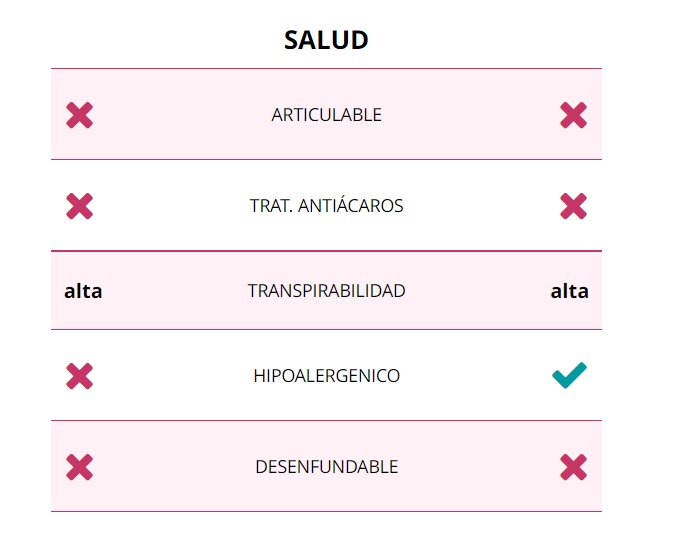The image size is (673, 537).
Task: Click right X icon in Trat. Antiácaros row
Action: pos(573,206)
